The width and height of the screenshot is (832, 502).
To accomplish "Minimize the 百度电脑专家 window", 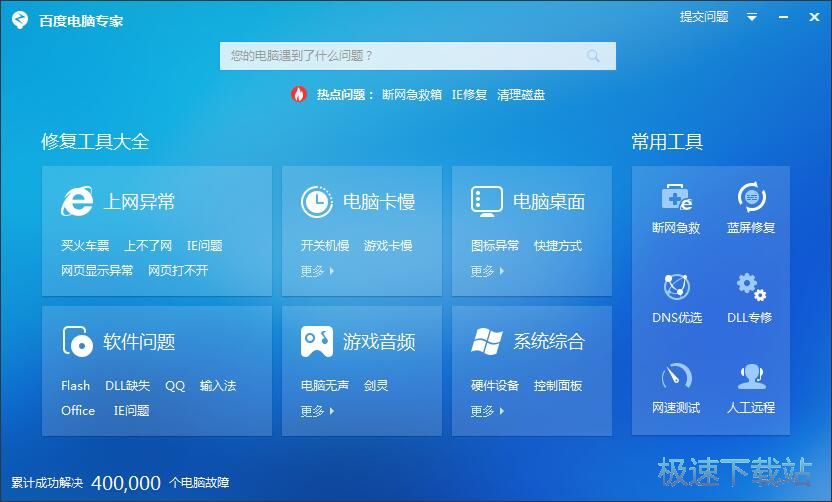I will point(783,18).
